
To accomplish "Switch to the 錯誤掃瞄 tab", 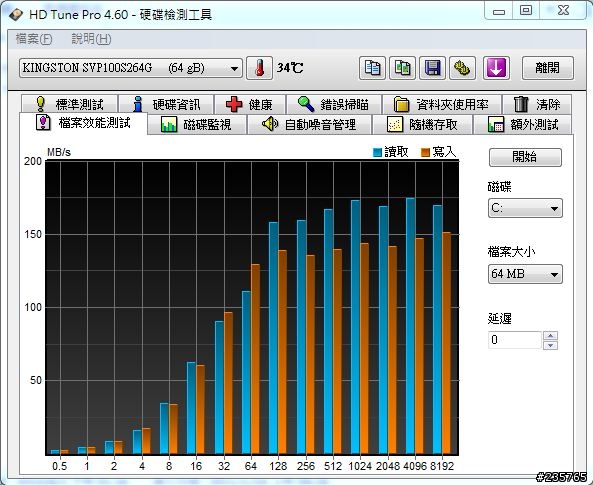I will click(x=334, y=104).
